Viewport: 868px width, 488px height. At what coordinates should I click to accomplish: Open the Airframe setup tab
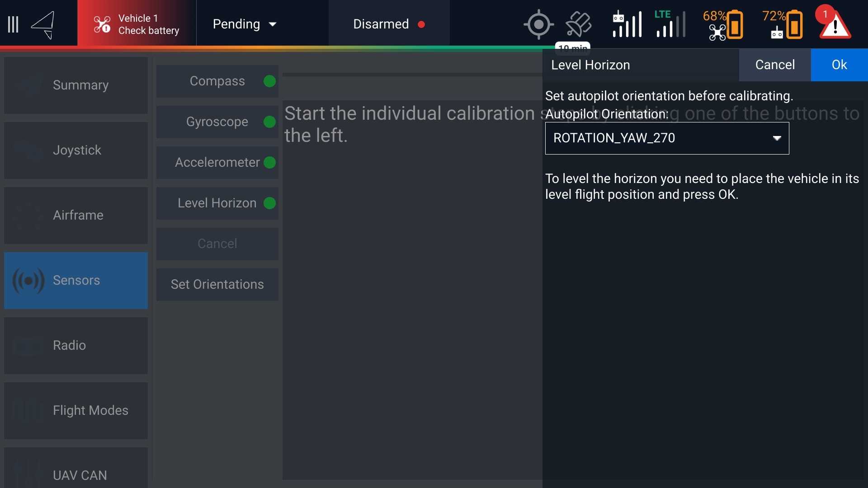tap(76, 216)
